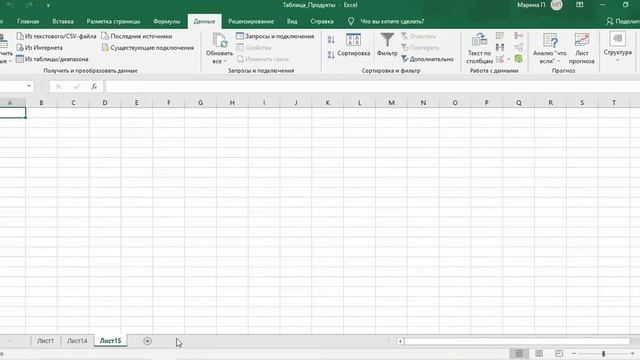This screenshot has width=640, height=360.
Task: Open Existing Connections dialog
Action: [x=147, y=48]
